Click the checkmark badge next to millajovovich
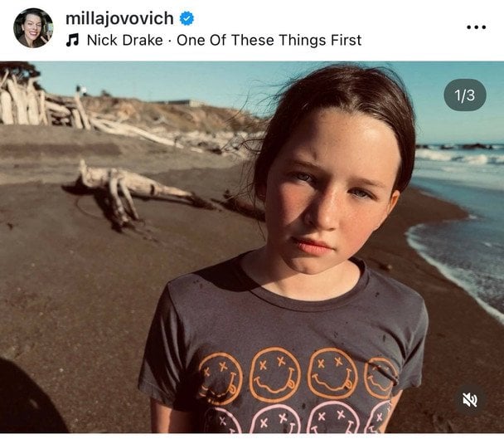 (x=188, y=18)
